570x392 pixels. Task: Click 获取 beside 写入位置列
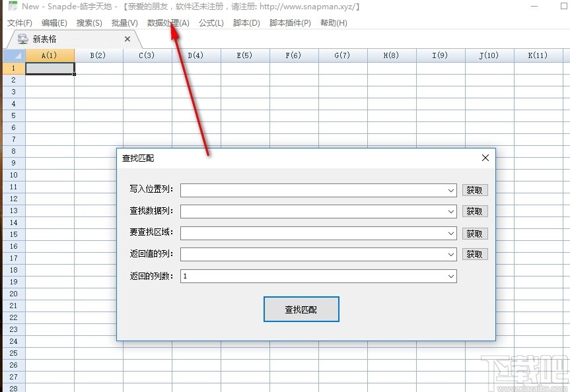point(475,189)
